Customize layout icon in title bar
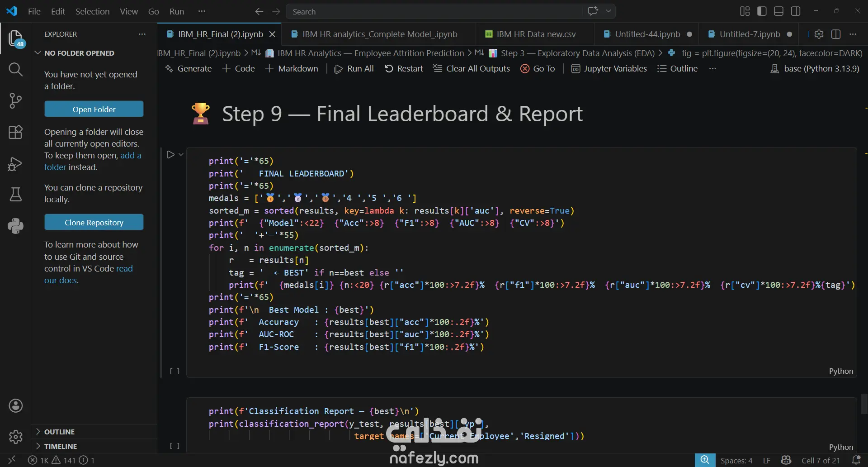This screenshot has height=467, width=868. click(745, 11)
